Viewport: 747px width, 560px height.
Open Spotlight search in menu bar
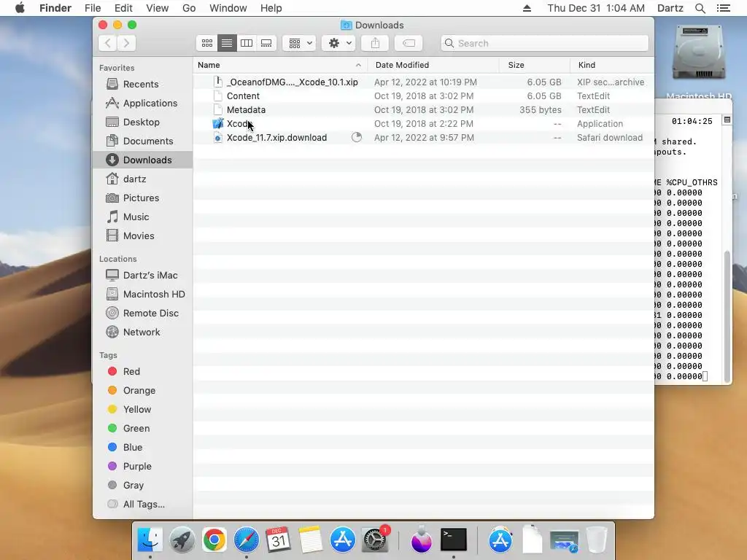coord(700,8)
